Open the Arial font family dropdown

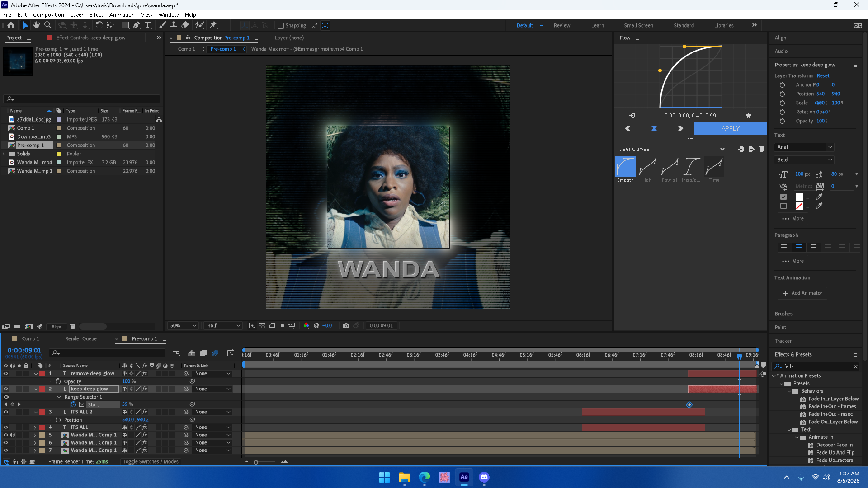804,147
